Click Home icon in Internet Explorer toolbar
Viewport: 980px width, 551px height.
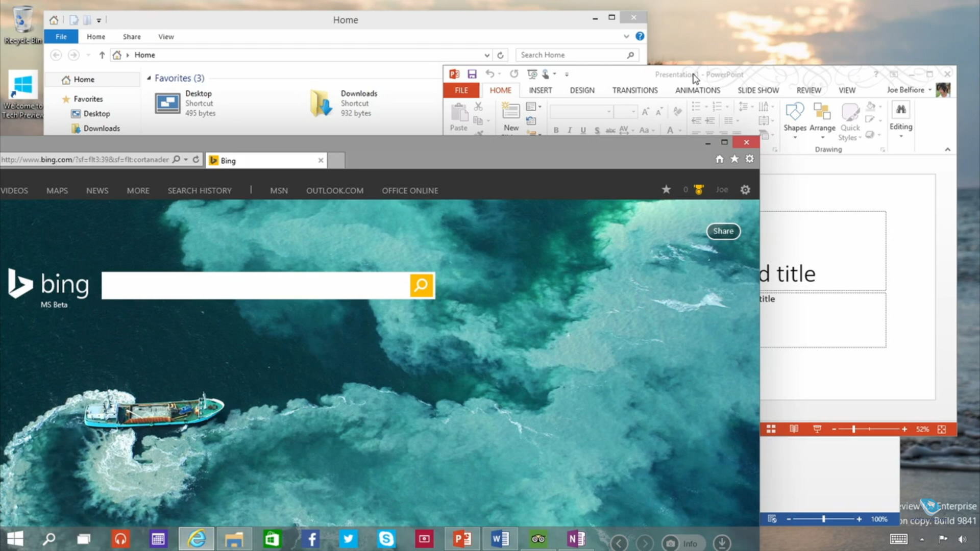tap(719, 159)
